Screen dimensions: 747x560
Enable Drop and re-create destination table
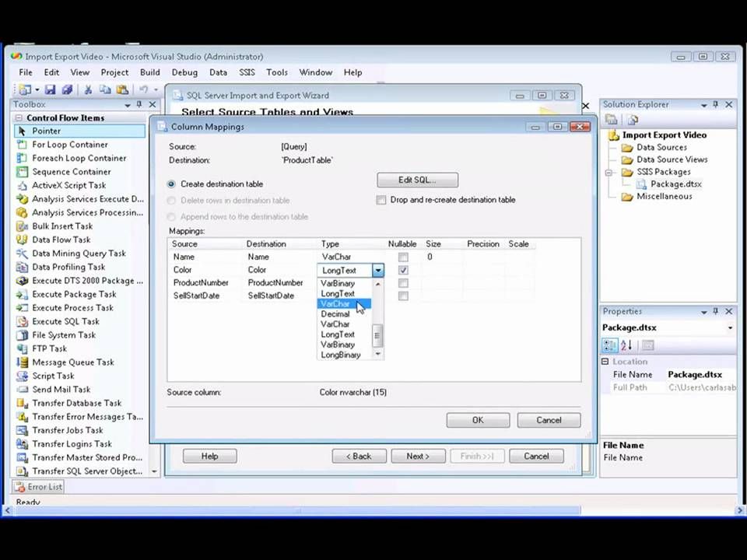[381, 200]
